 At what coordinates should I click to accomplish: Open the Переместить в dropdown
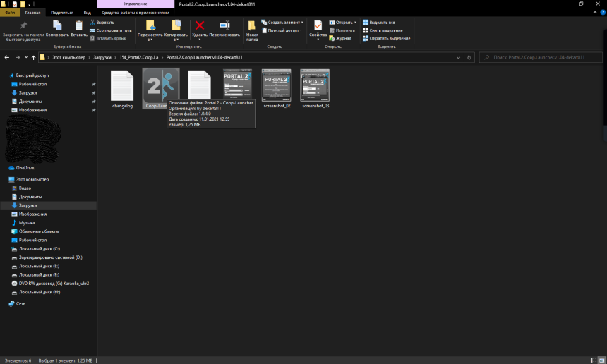150,31
